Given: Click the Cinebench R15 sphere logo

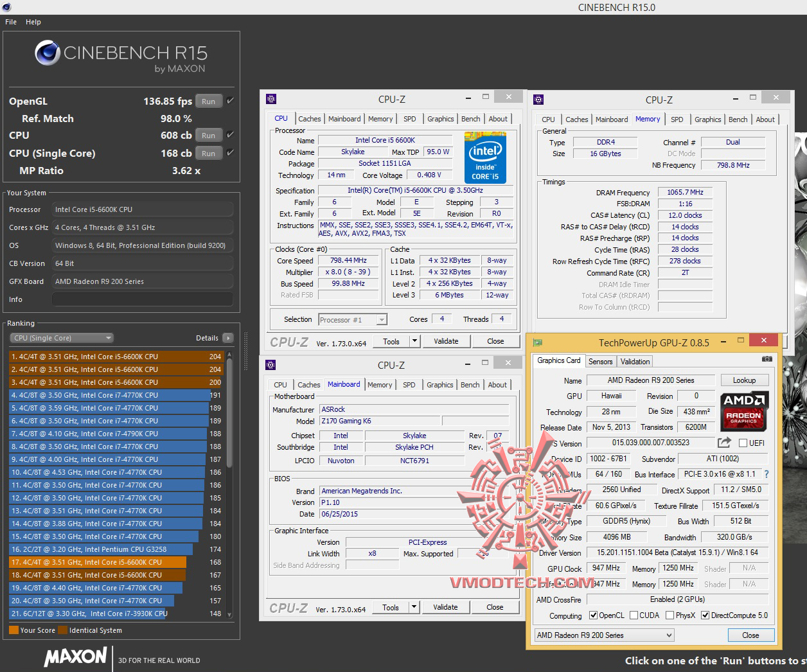Looking at the screenshot, I should (x=47, y=53).
